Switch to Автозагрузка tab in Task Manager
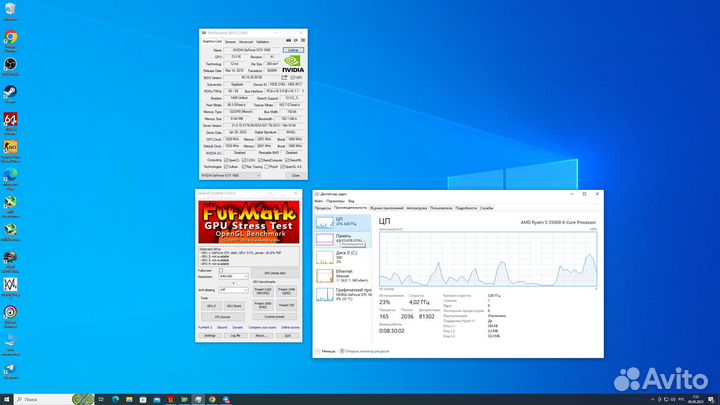The height and width of the screenshot is (405, 720). [x=416, y=208]
